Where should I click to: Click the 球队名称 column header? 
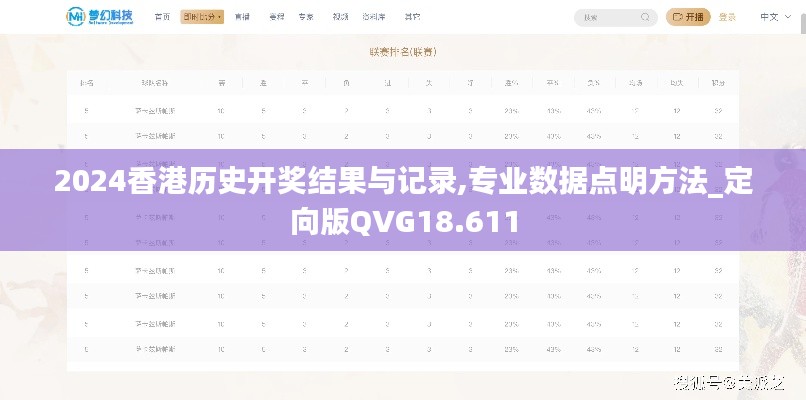click(155, 83)
